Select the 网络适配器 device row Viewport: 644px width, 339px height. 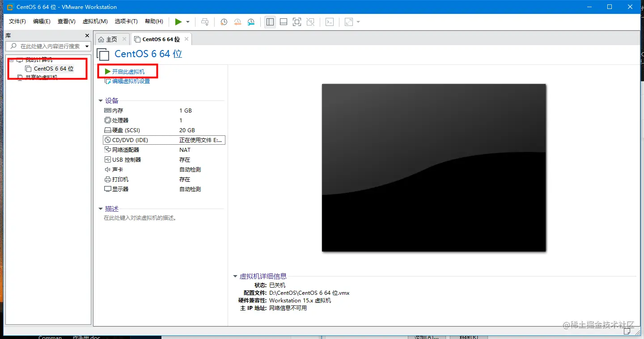click(164, 150)
